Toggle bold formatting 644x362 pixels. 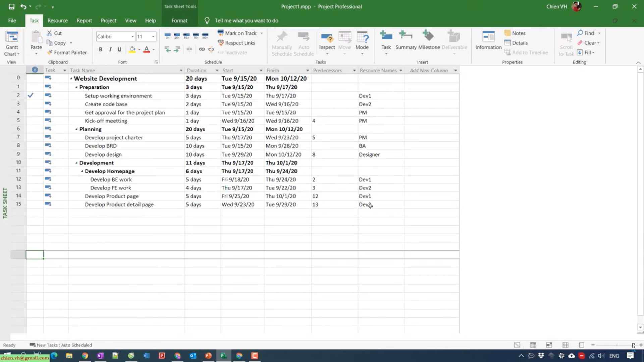pos(100,50)
